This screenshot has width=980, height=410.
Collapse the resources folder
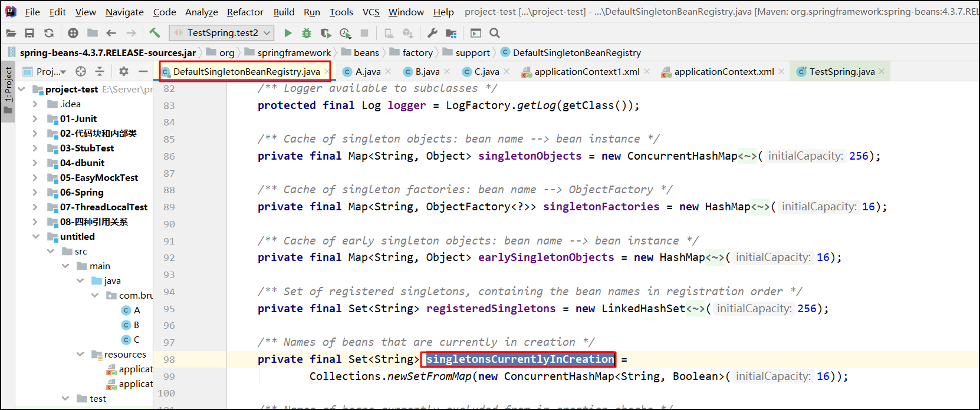pyautogui.click(x=80, y=354)
